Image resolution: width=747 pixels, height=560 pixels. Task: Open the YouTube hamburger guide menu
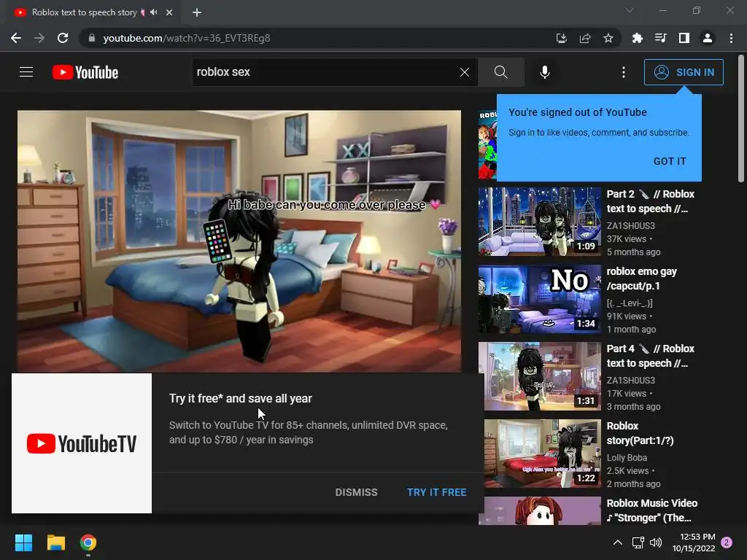coord(26,72)
